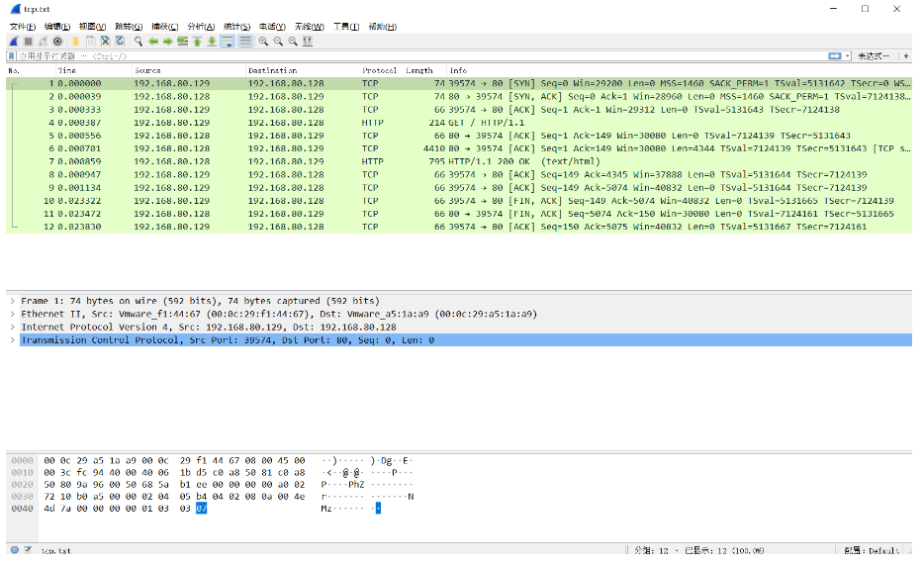Viewport: 924px width, 567px height.
Task: Sort by the Info column header
Action: coord(679,70)
